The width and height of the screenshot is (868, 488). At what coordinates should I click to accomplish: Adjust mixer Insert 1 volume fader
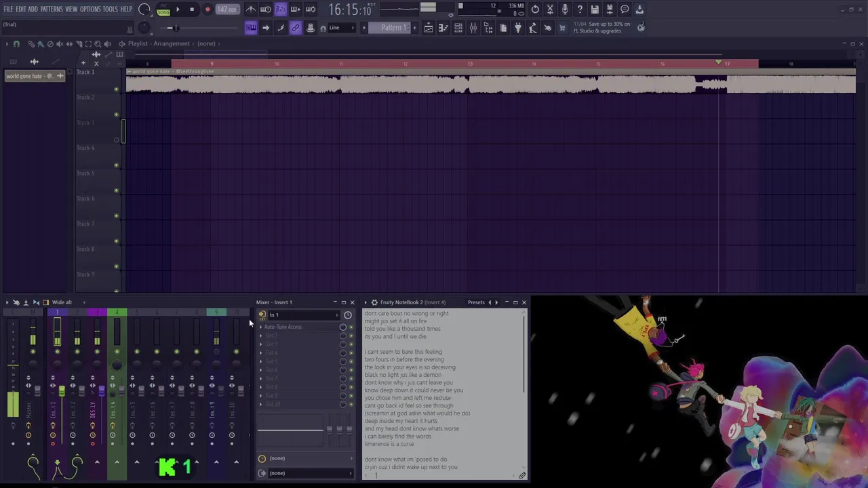pos(61,391)
